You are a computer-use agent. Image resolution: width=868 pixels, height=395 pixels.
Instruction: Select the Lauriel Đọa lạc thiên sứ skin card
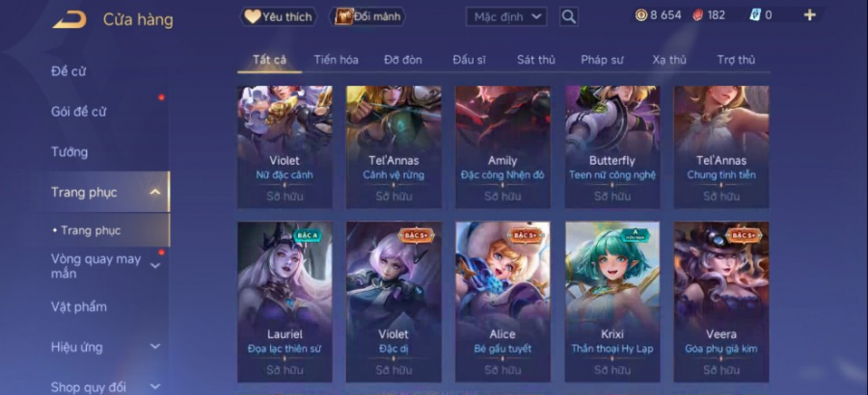[285, 303]
